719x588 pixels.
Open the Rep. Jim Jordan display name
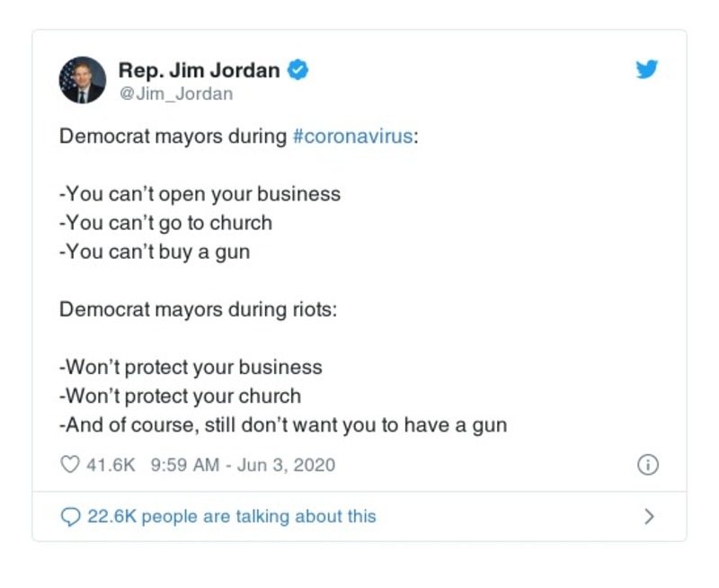[x=200, y=70]
